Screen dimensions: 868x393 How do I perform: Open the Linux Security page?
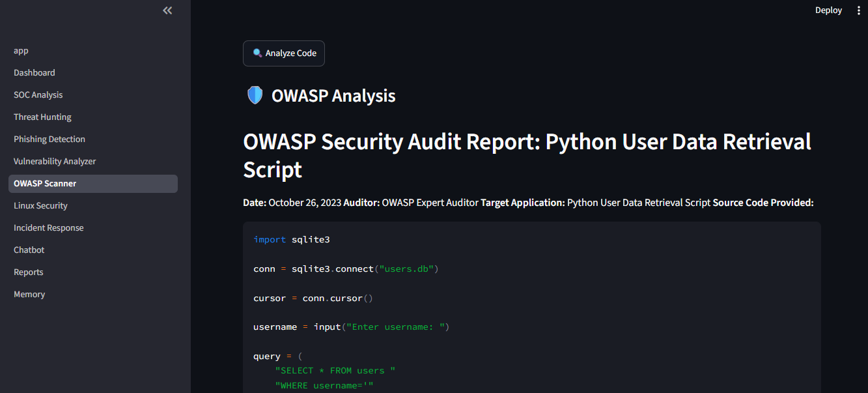point(93,206)
